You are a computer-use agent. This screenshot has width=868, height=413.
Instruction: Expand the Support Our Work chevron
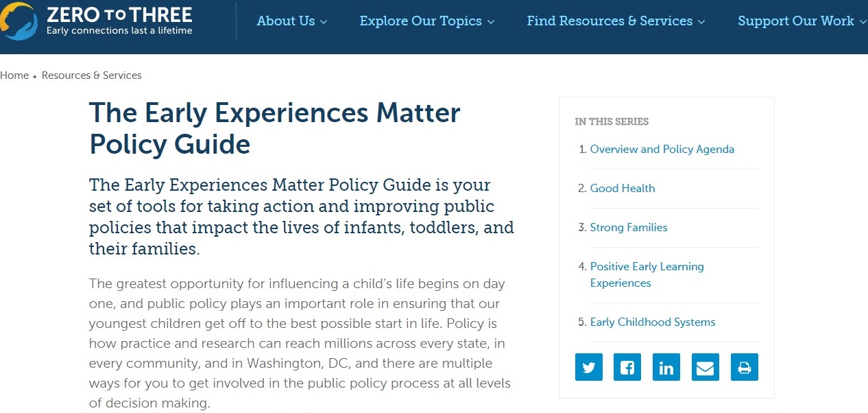point(863,22)
